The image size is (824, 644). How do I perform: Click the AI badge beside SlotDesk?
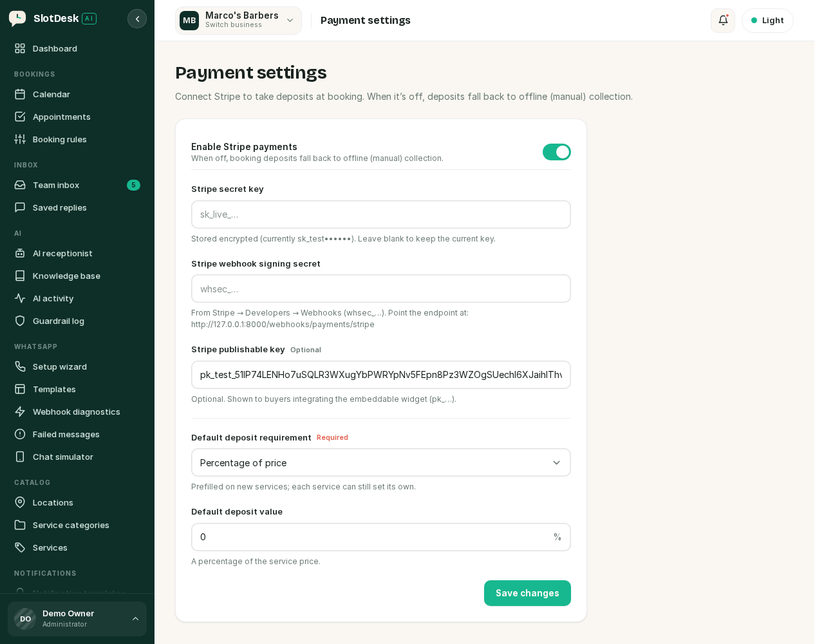point(89,19)
